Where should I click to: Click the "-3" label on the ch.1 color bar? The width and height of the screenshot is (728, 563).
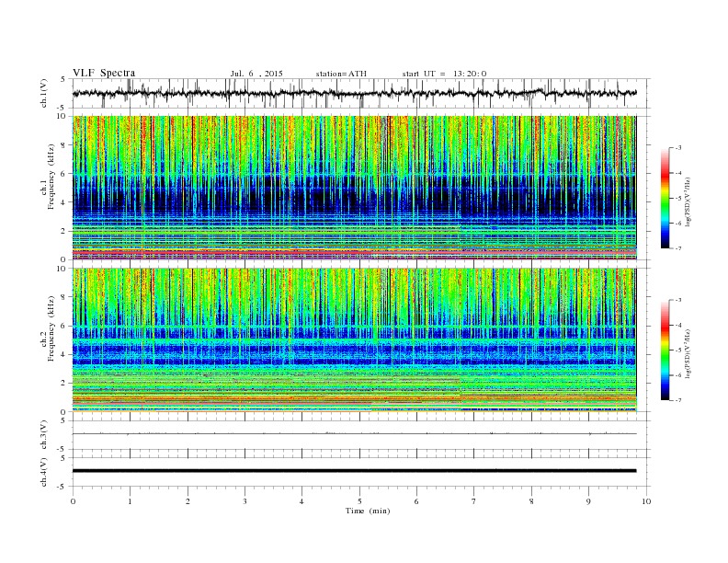(678, 148)
